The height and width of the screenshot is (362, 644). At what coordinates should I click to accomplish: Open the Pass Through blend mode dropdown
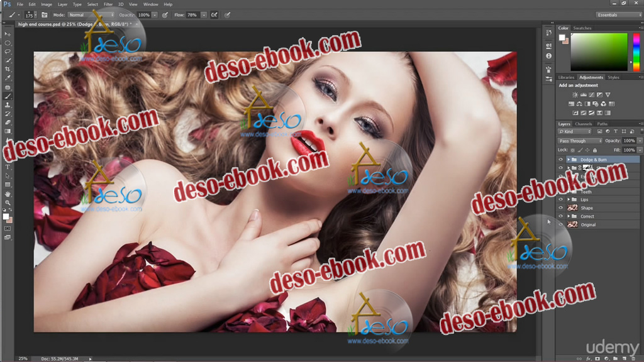point(580,141)
